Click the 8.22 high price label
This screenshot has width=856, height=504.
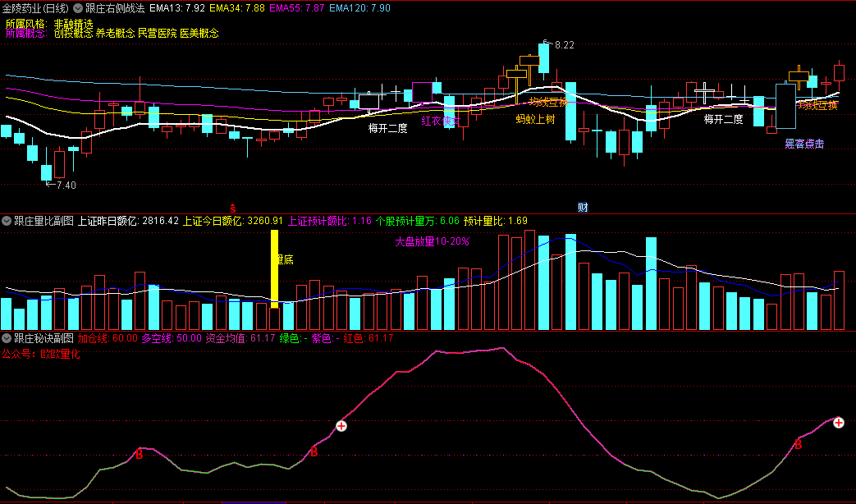click(565, 45)
